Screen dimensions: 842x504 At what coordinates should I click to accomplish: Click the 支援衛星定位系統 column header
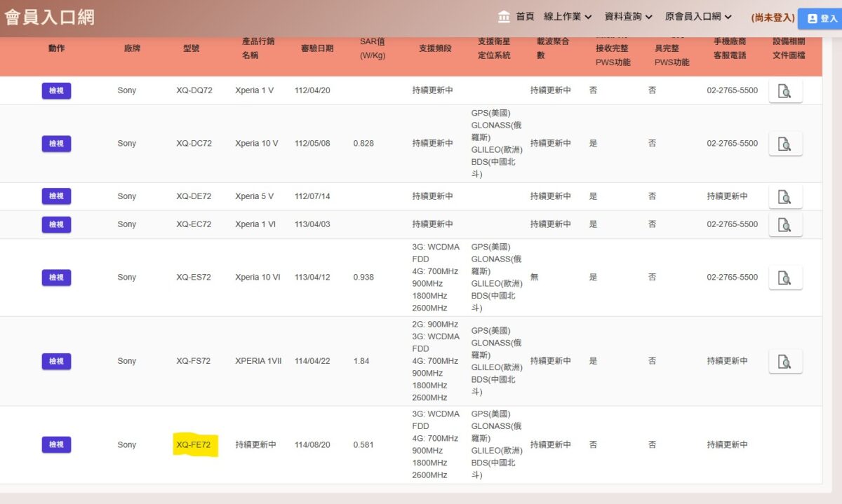point(494,48)
